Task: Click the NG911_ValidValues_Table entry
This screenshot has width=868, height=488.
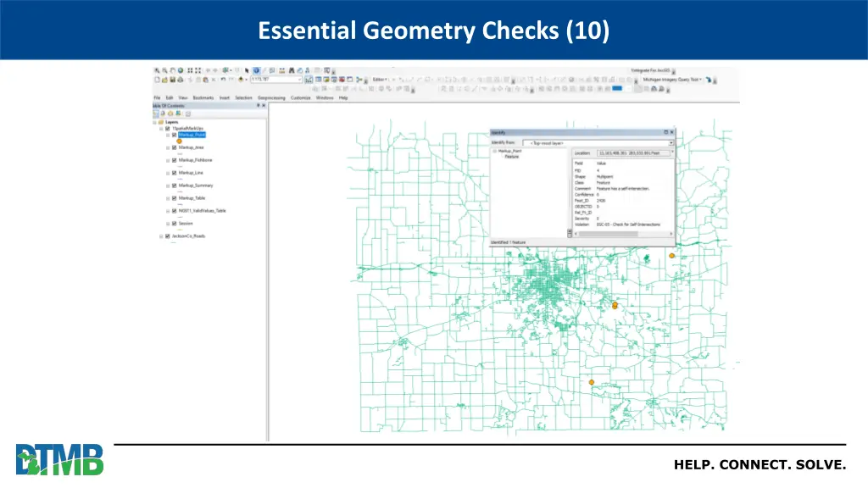Action: click(202, 211)
